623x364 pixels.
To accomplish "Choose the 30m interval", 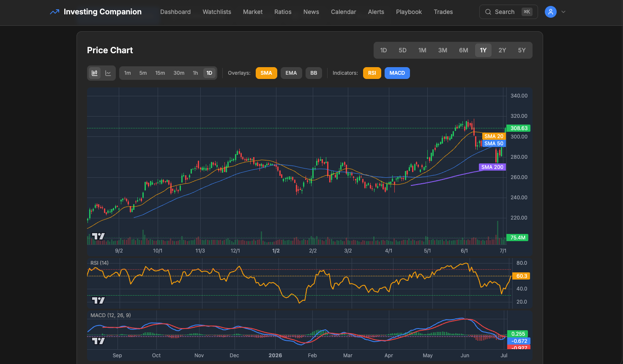I will (x=179, y=73).
